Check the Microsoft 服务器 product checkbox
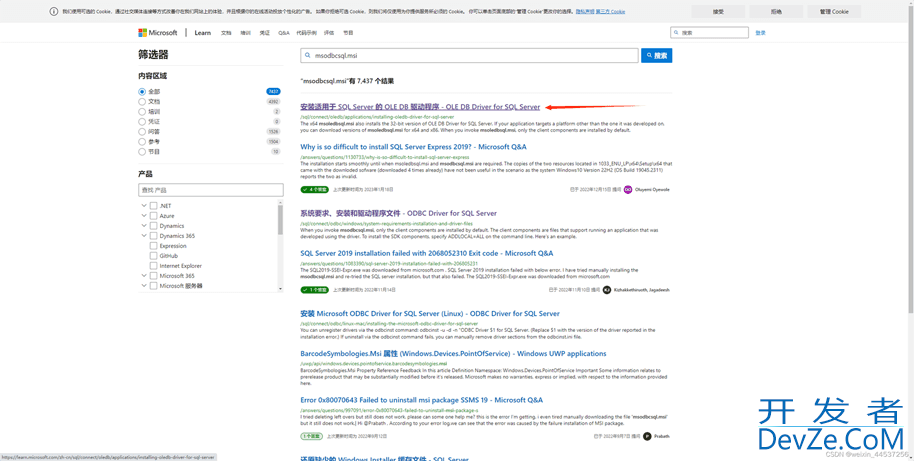 click(153, 286)
